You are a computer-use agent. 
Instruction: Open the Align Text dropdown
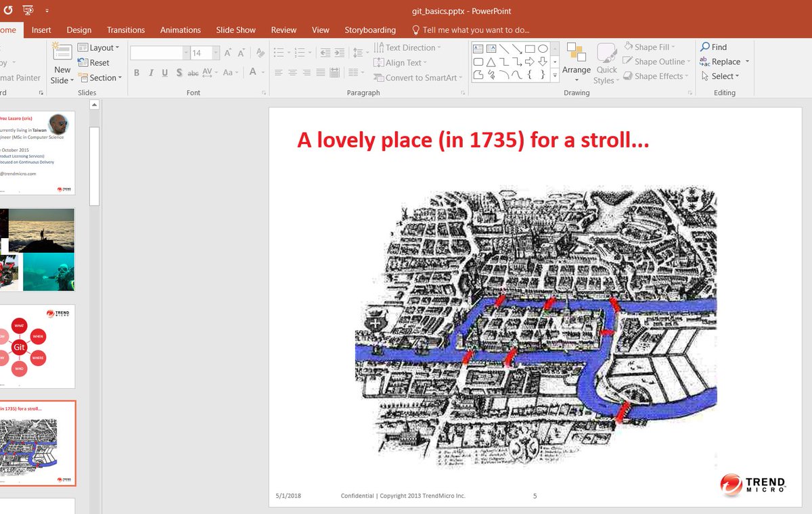(x=400, y=62)
